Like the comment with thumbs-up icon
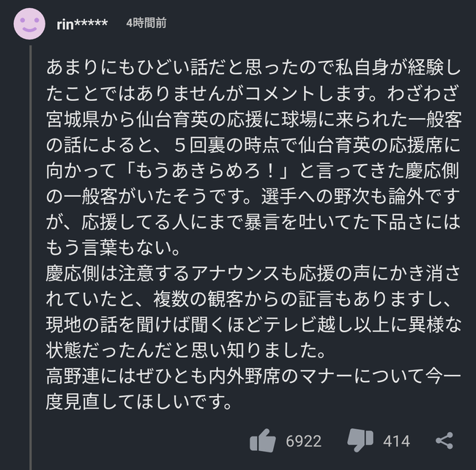The image size is (476, 470). [263, 441]
